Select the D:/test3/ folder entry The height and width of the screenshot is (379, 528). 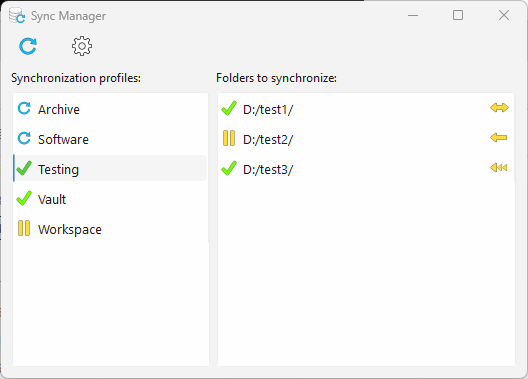[x=366, y=169]
